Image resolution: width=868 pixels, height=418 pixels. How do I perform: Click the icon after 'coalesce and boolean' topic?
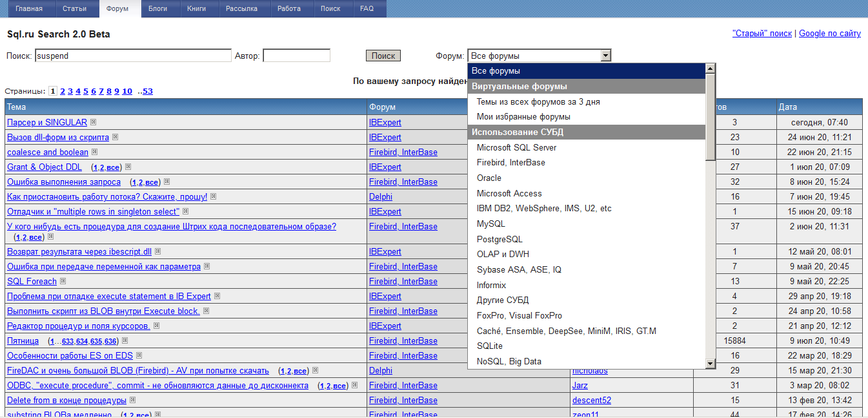pos(95,152)
